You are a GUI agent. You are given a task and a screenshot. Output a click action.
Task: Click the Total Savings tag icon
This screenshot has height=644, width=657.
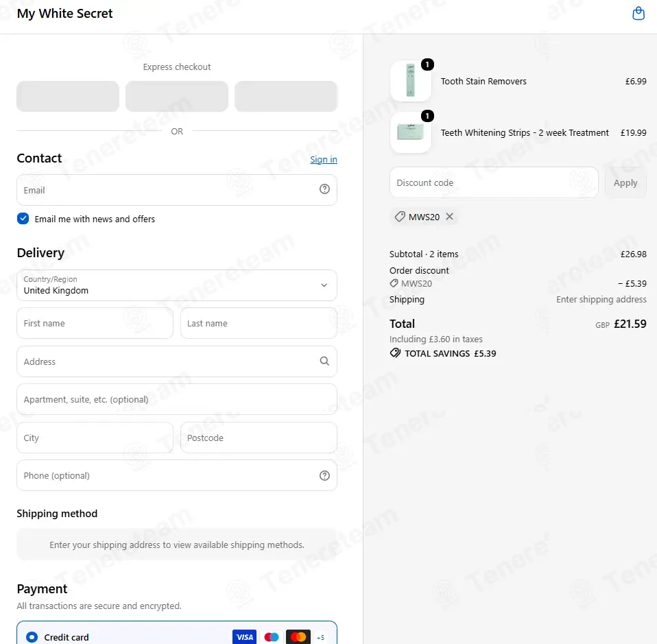pyautogui.click(x=395, y=353)
